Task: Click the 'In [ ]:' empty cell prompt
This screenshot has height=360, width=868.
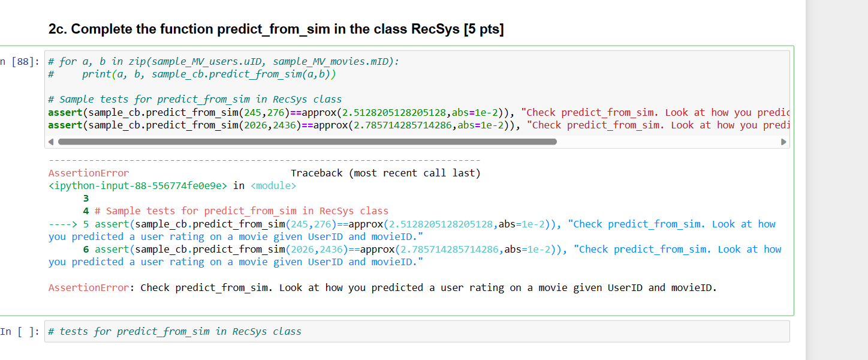Action: pyautogui.click(x=20, y=331)
